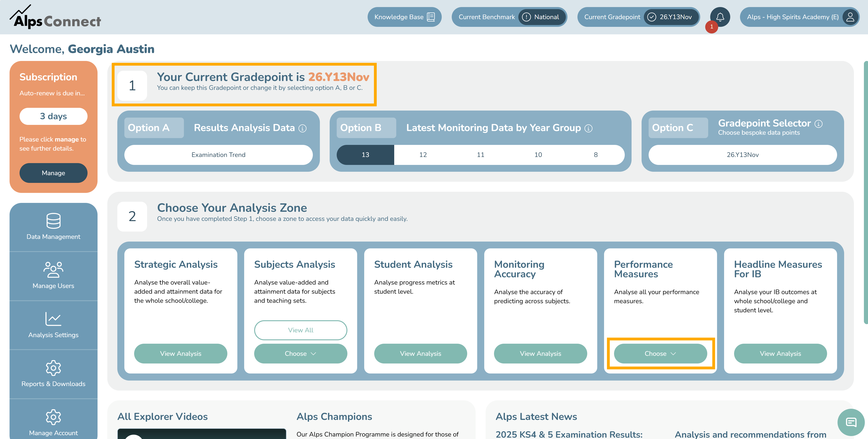Go to Reports & Downloads in sidebar
Screen dimensions: 868x439
pos(53,374)
